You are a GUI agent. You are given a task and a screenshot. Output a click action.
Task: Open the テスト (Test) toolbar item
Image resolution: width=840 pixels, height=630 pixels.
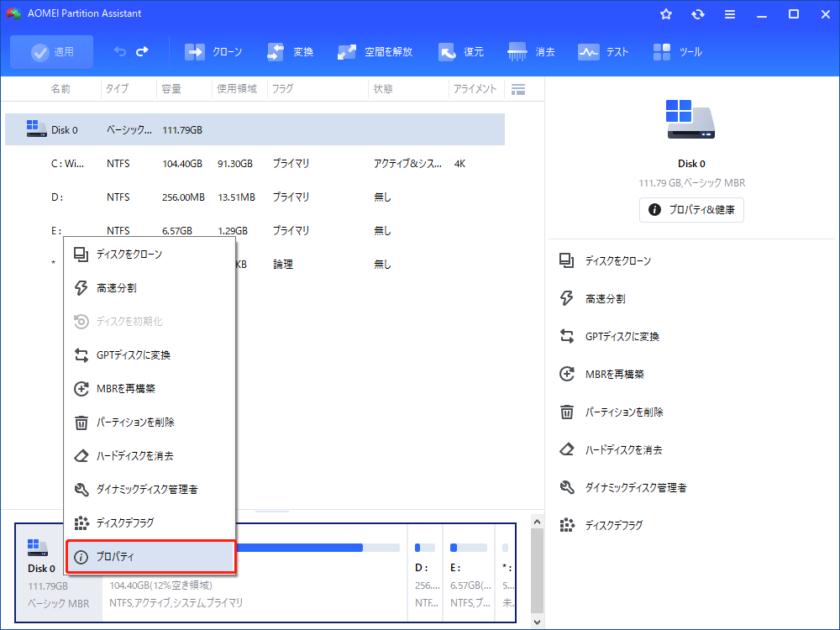[x=602, y=52]
